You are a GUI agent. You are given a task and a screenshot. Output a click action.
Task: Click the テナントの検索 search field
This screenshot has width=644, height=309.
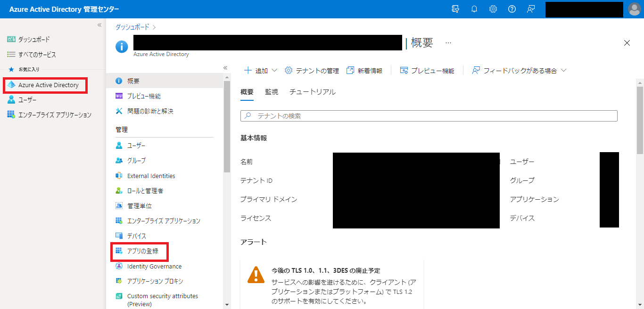pos(429,116)
